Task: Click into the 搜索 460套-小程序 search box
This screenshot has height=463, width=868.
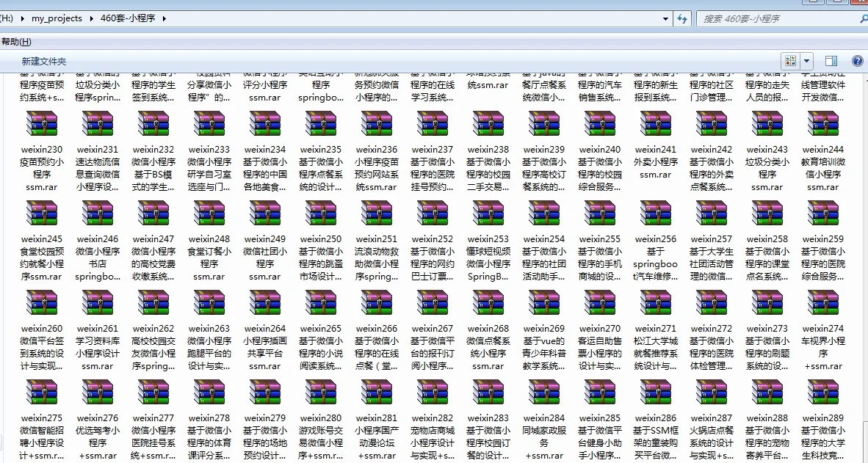Action: (781, 19)
